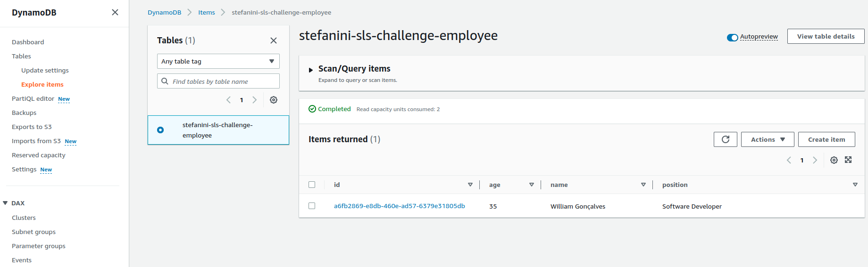Viewport: 868px width, 267px height.
Task: Click the stefanini-sls-challenge-employee table name
Action: point(217,130)
